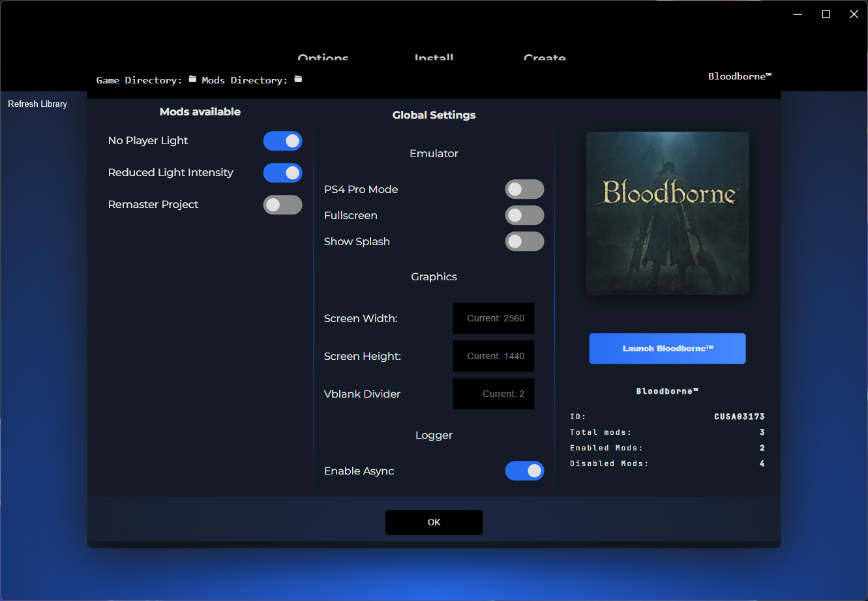
Task: Focus the Screen Height input field
Action: coord(494,356)
